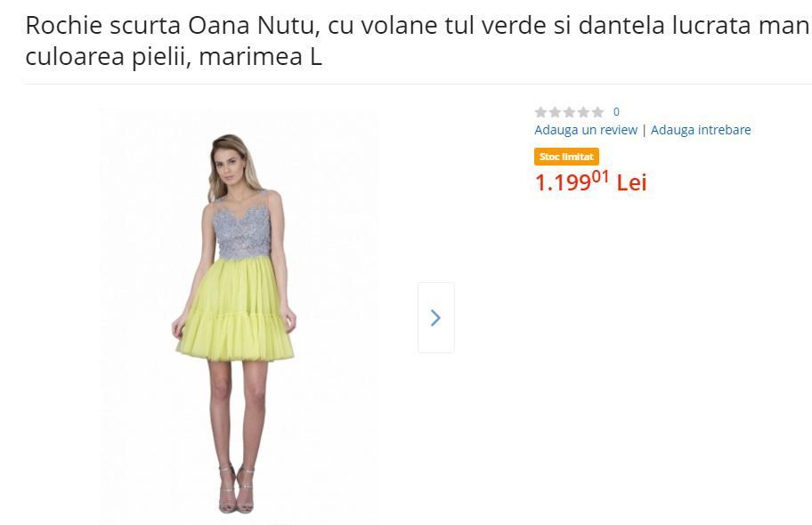The width and height of the screenshot is (812, 525).
Task: Click the Adauga un review link
Action: coord(586,130)
